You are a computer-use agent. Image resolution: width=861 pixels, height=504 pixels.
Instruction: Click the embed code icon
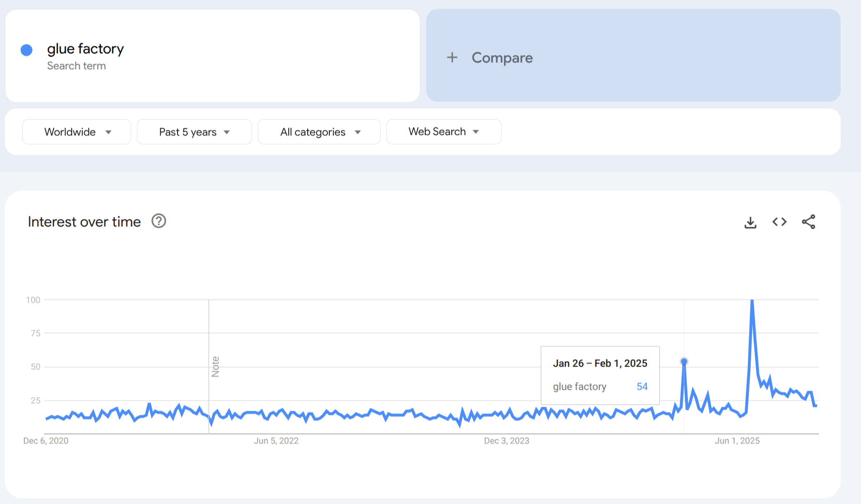click(x=779, y=222)
